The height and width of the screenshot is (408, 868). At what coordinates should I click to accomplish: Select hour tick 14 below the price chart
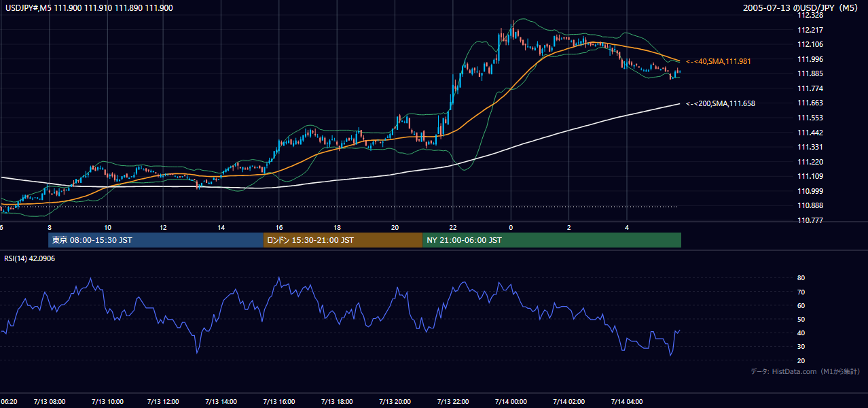pyautogui.click(x=221, y=226)
